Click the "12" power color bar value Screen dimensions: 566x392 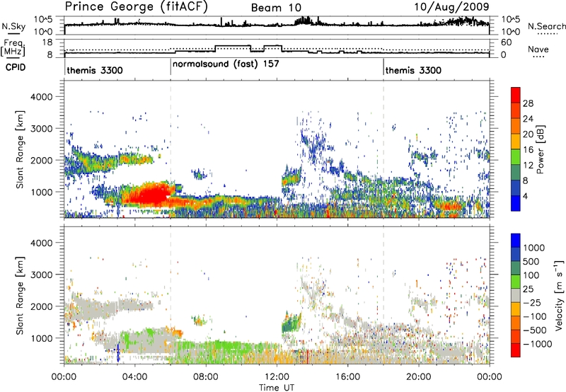[x=528, y=166]
